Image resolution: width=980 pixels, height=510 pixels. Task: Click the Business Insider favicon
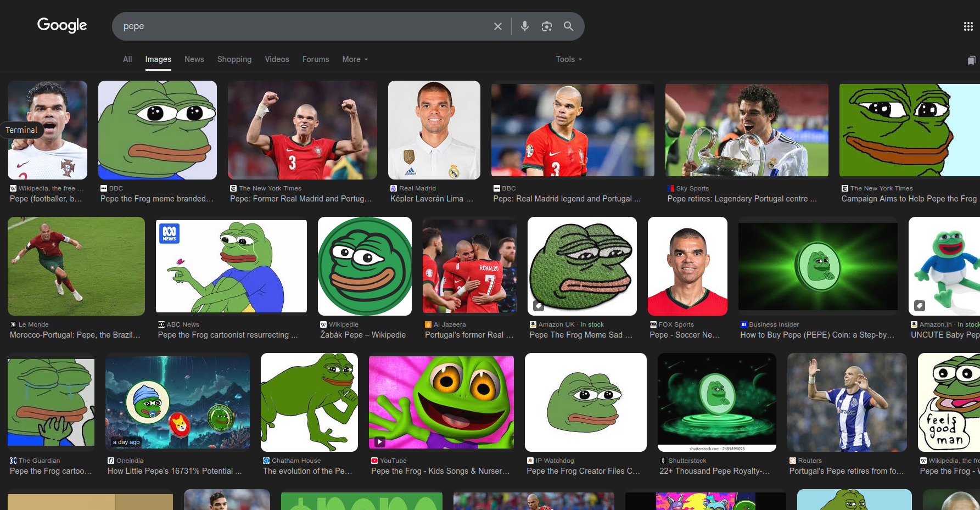(744, 324)
